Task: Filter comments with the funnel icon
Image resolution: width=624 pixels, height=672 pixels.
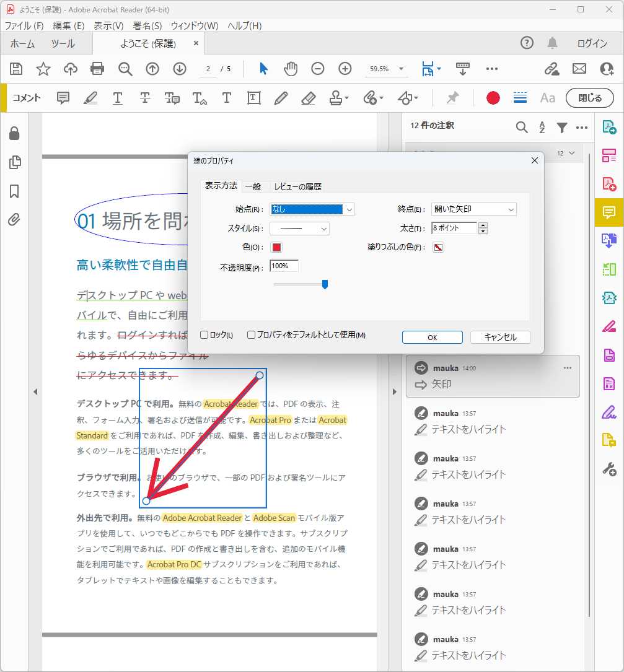Action: pos(562,128)
